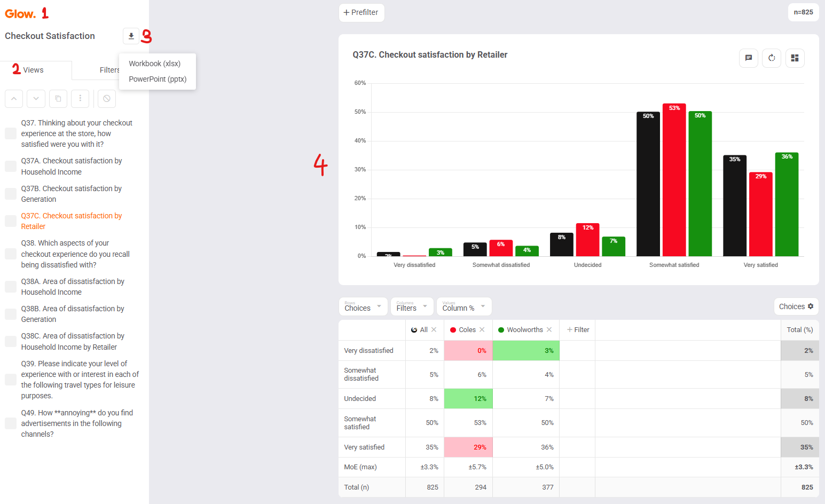The width and height of the screenshot is (825, 504).
Task: Move view up with chevron-up icon
Action: (x=14, y=98)
